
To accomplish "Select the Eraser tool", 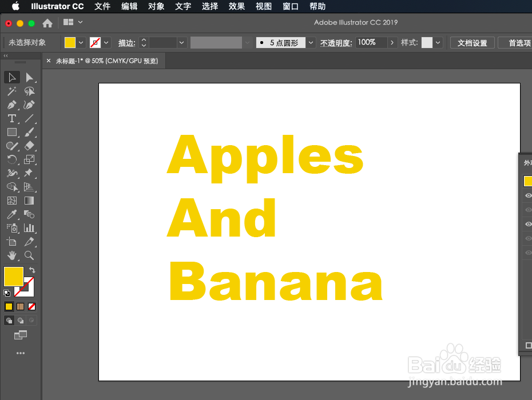I will [30, 146].
